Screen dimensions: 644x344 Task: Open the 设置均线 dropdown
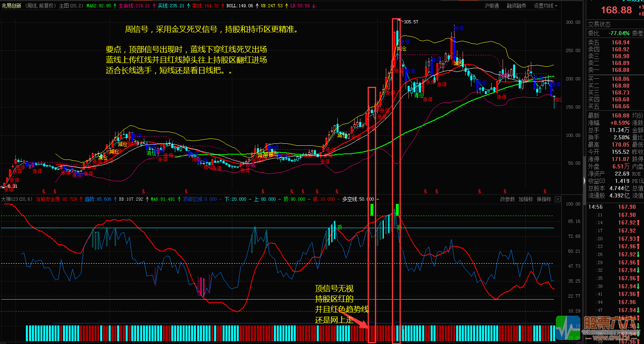pyautogui.click(x=545, y=6)
